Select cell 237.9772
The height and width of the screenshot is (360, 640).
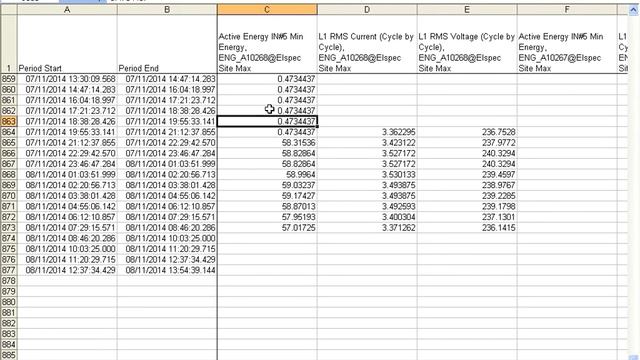(x=467, y=142)
